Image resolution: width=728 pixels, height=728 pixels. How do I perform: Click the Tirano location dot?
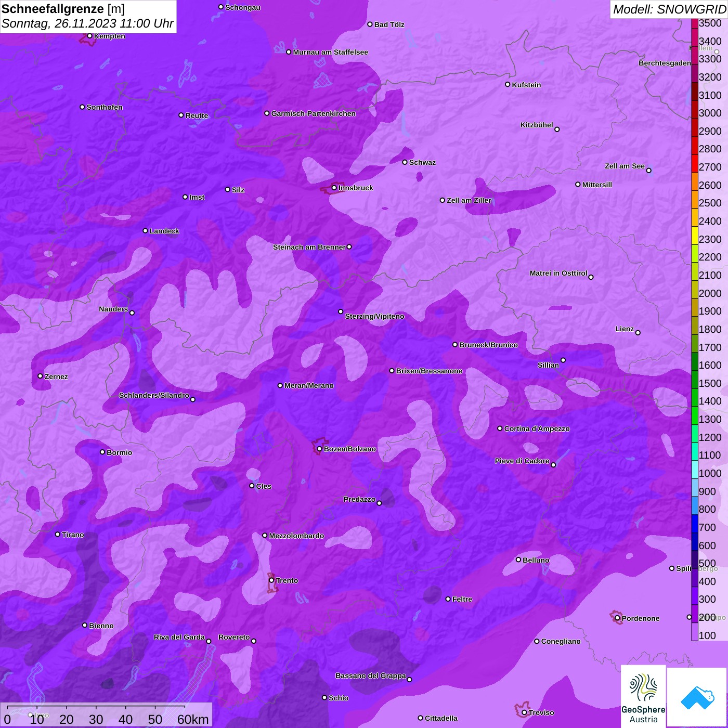(x=58, y=534)
